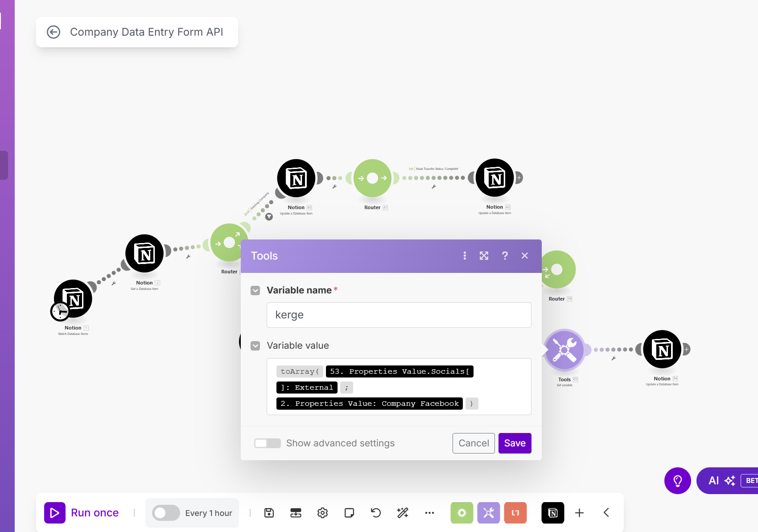
Task: Turn on the scenario scheduling switch
Action: tap(166, 513)
